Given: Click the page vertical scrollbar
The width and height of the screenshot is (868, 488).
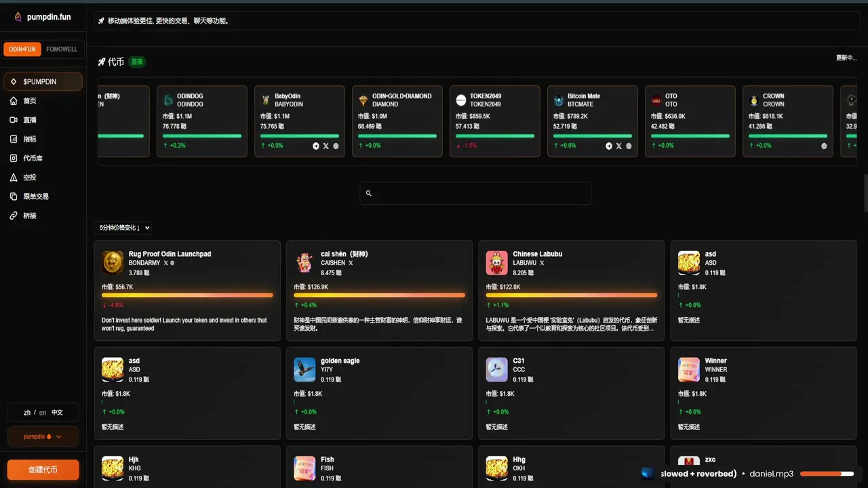Looking at the screenshot, I should 865,193.
